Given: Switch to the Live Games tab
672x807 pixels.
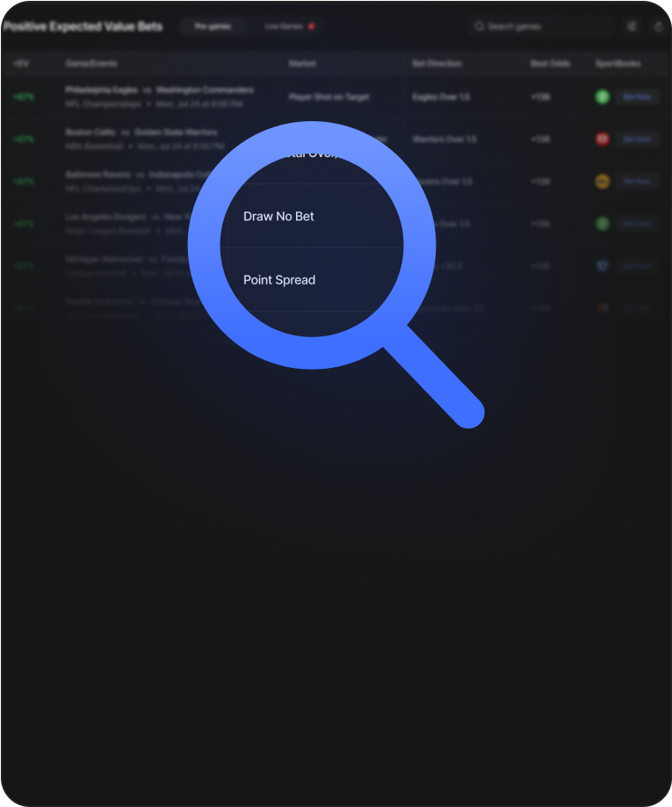Looking at the screenshot, I should click(x=289, y=26).
